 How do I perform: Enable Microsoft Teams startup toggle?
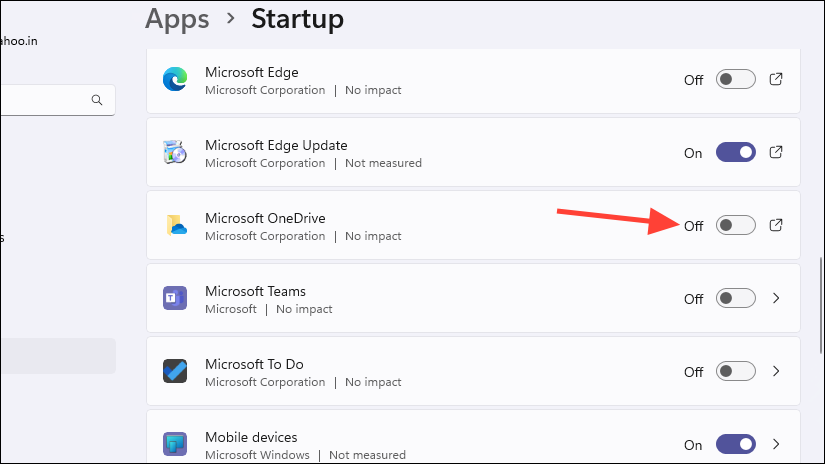coord(736,298)
